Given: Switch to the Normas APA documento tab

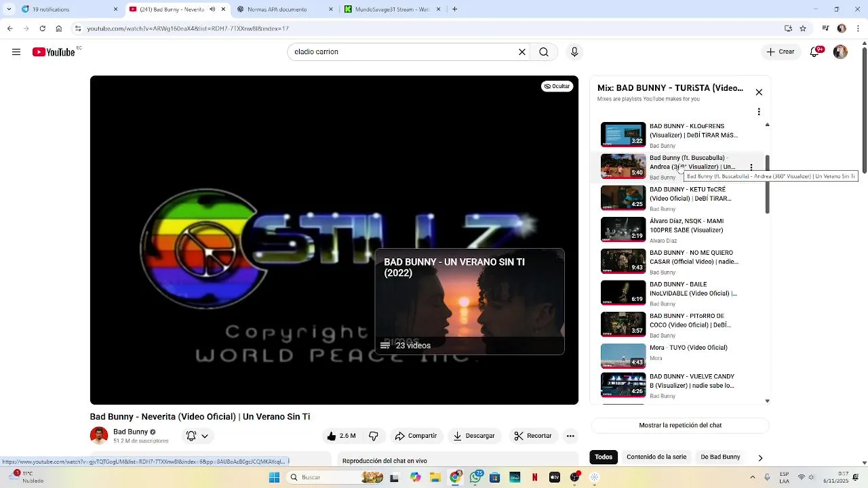Looking at the screenshot, I should pos(285,9).
